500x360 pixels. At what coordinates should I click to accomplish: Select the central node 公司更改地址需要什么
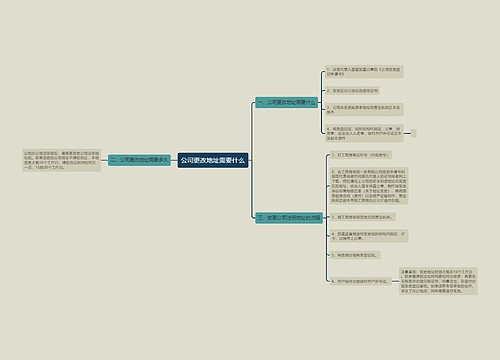tap(213, 160)
